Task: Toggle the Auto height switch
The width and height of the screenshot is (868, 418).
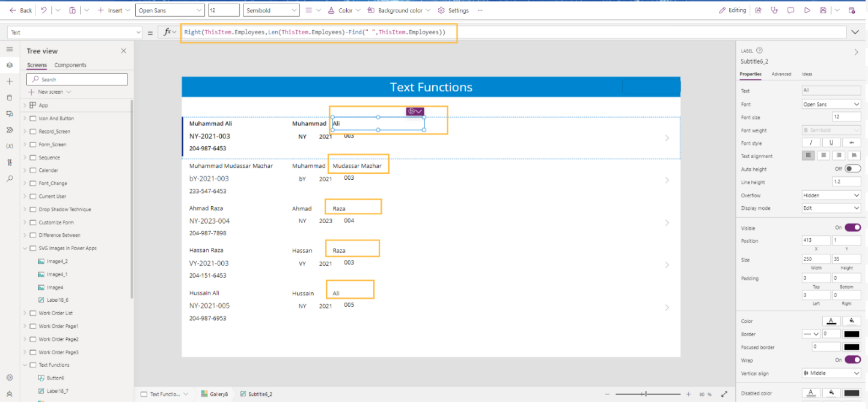Action: click(x=852, y=169)
